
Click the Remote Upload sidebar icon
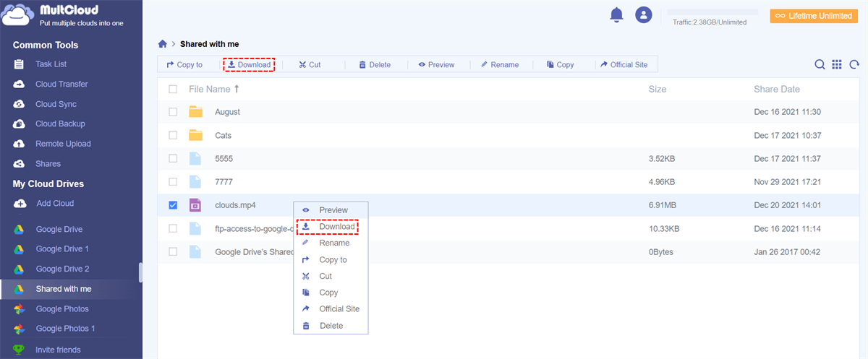pyautogui.click(x=20, y=144)
